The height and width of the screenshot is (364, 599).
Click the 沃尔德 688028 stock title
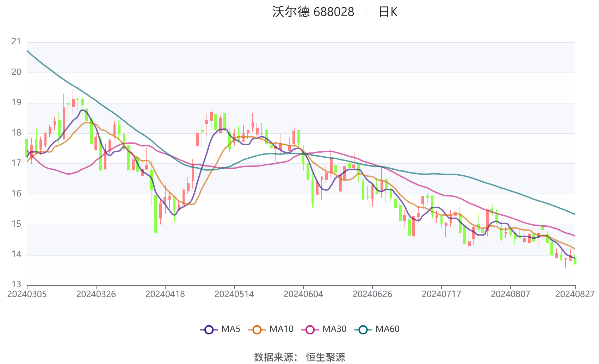coord(313,12)
